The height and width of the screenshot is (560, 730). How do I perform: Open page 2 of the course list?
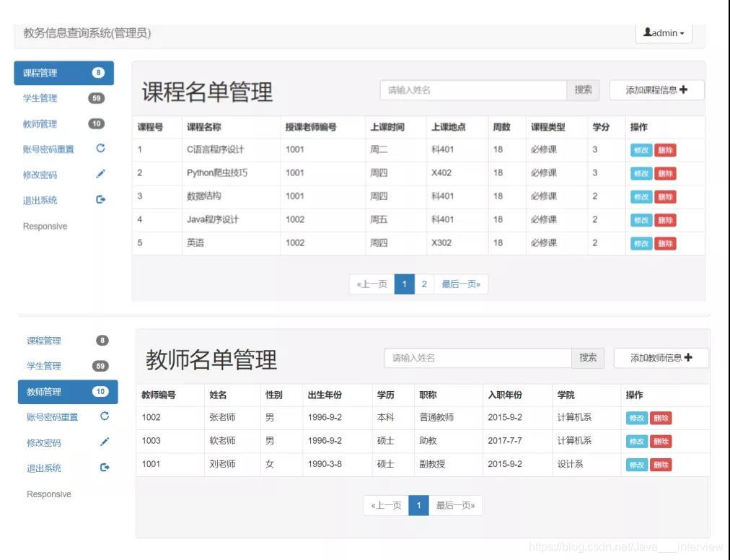[424, 284]
